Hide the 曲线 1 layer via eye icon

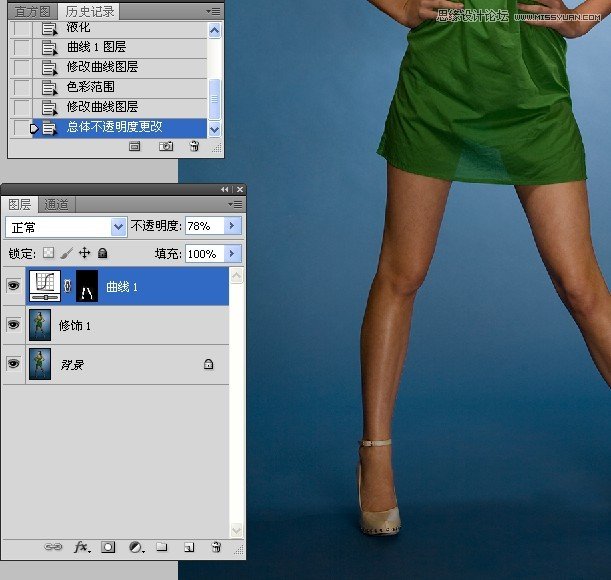[14, 286]
